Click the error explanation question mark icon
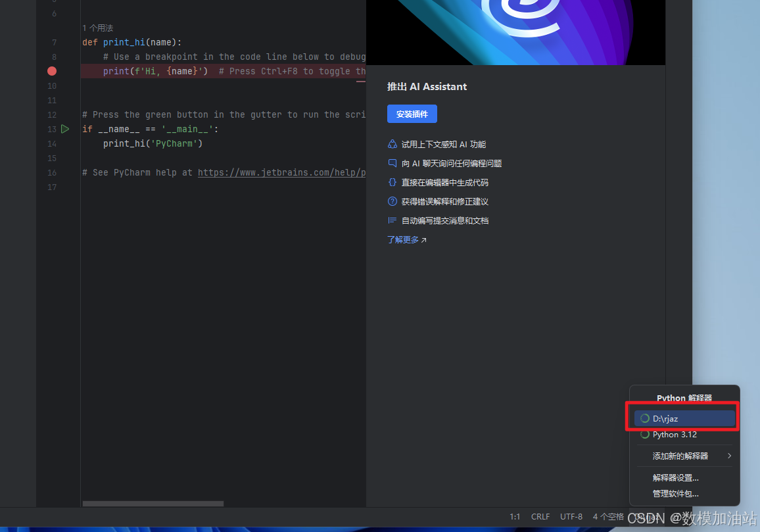This screenshot has height=532, width=760. tap(392, 202)
